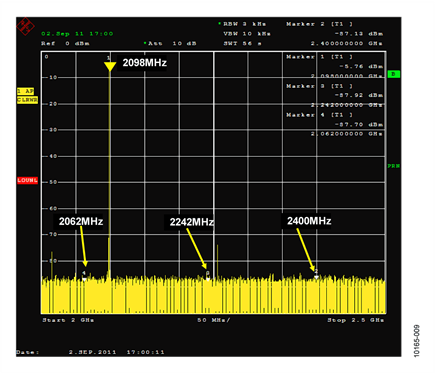
Task: Click the Att 10 dB attenuation setting
Action: [170, 43]
